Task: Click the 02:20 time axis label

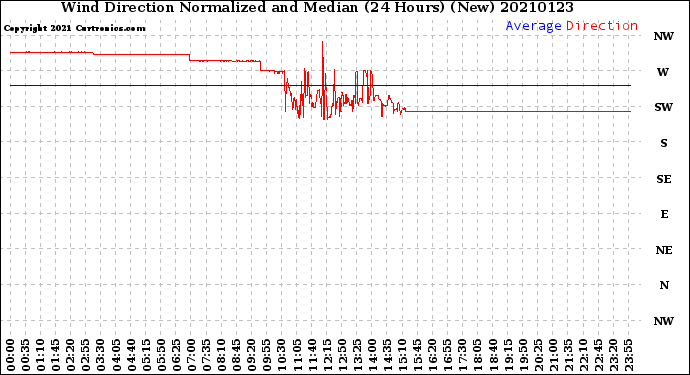Action: pyautogui.click(x=71, y=355)
